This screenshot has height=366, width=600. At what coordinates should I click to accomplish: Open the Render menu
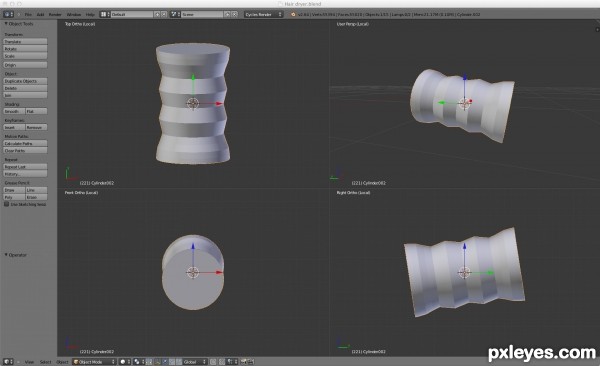55,15
